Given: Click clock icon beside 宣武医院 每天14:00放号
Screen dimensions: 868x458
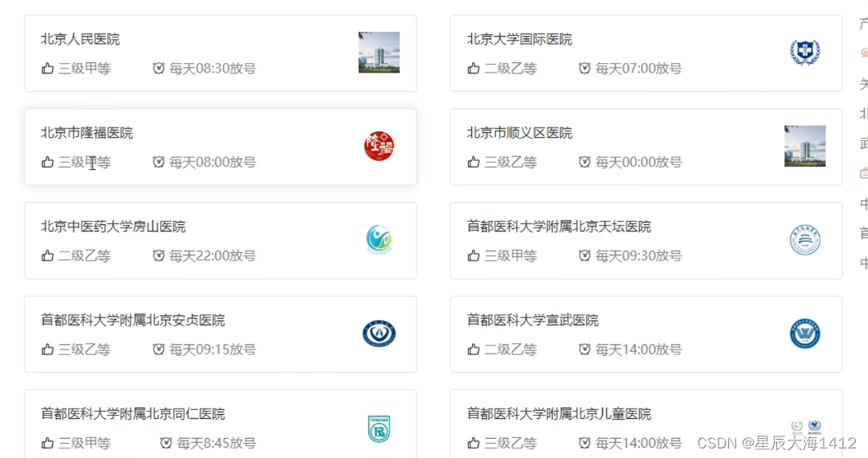Looking at the screenshot, I should 585,349.
